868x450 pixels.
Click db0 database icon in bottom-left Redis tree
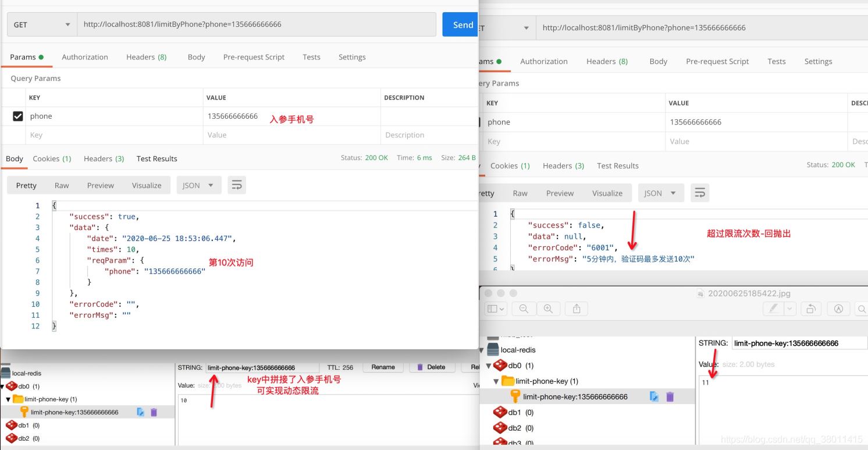click(x=11, y=386)
